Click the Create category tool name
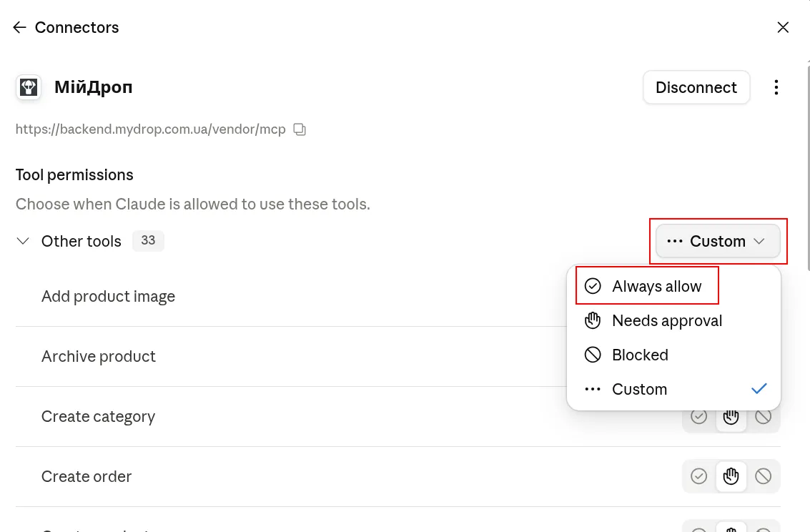The image size is (810, 532). (98, 416)
